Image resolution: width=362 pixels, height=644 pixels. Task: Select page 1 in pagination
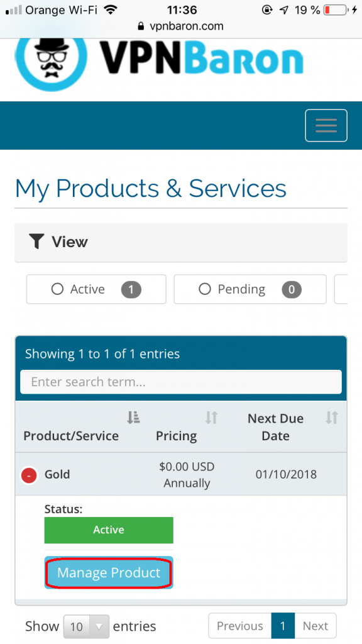coord(283,626)
